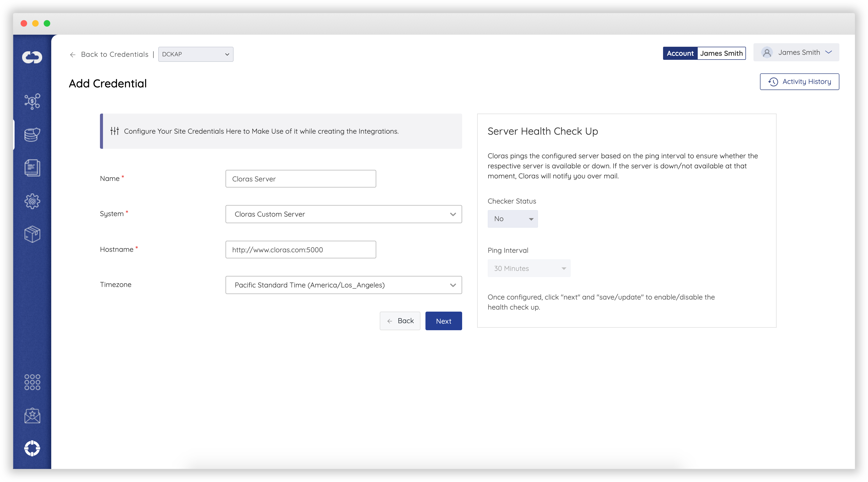Click the Server Health Check Up title
This screenshot has width=868, height=482.
542,131
